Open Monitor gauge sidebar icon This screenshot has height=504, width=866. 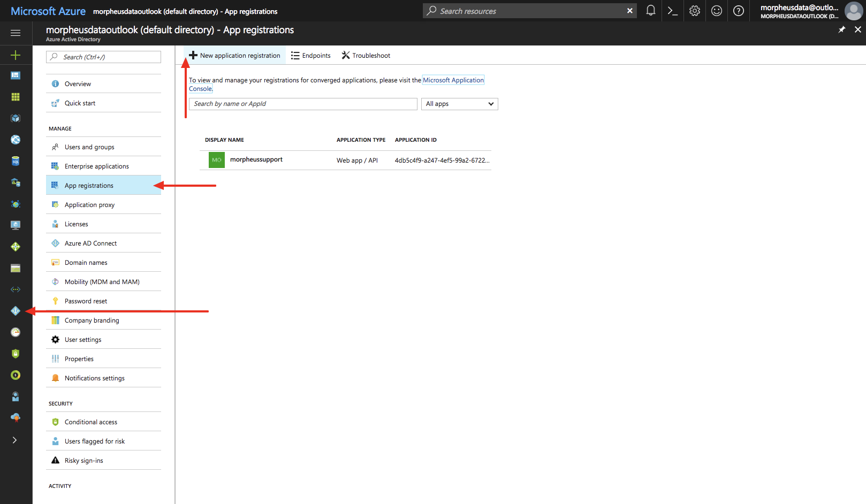[16, 332]
